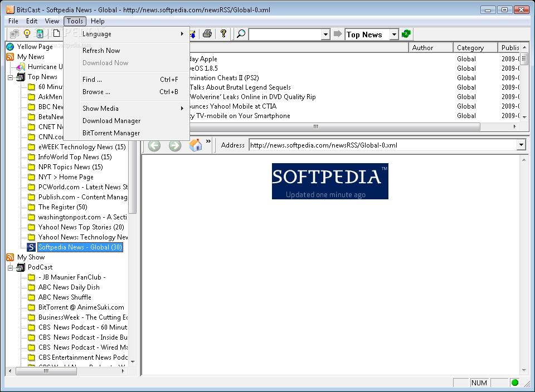Screen dimensions: 535x392
Task: Open BitTorrent Manager from Tools menu
Action: pyautogui.click(x=127, y=133)
